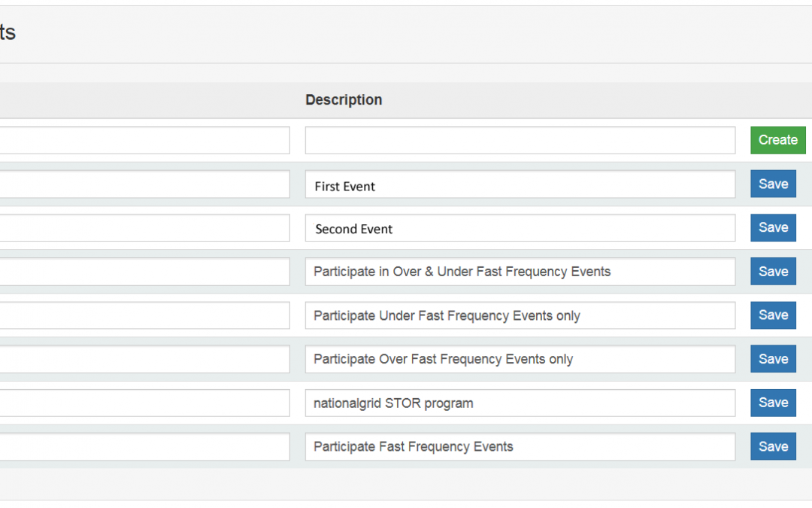812x508 pixels.
Task: Save the Over Fast Frequency Events only row
Action: click(x=773, y=359)
